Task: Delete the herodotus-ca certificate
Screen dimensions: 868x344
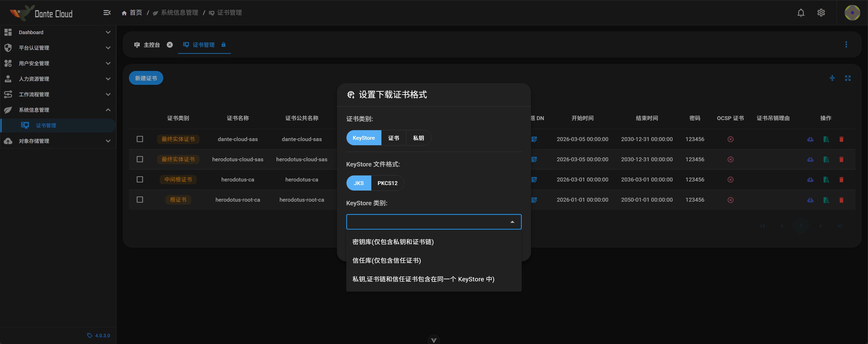Action: click(x=841, y=180)
